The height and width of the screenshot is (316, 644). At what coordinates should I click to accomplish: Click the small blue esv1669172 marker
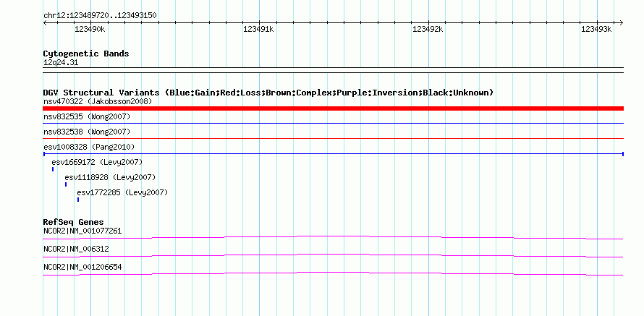[x=53, y=169]
